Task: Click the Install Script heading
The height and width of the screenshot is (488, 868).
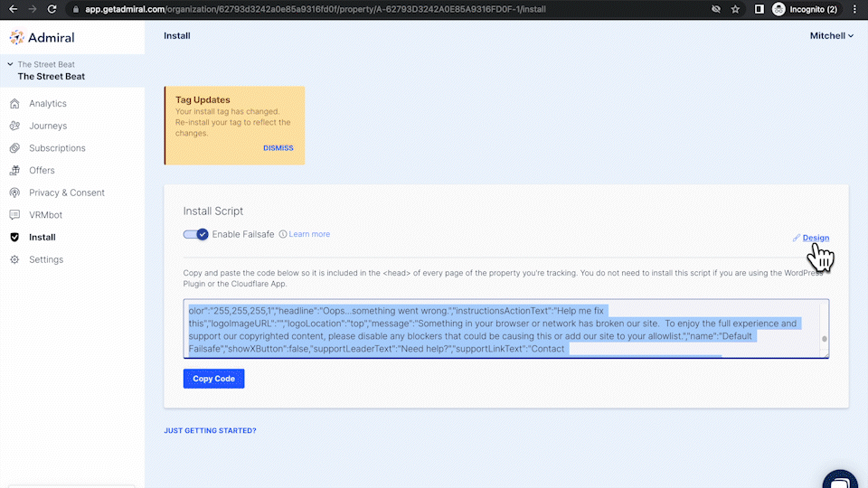Action: point(213,211)
